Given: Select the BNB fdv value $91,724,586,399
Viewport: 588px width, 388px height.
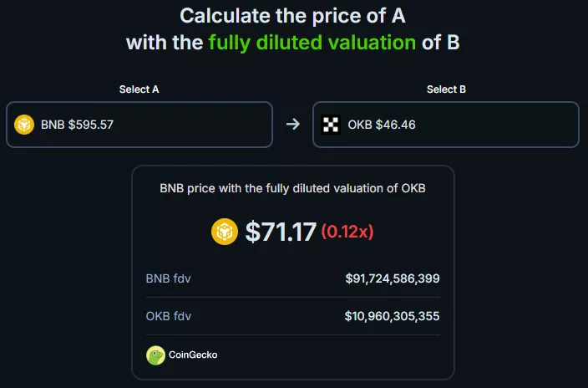Looking at the screenshot, I should pyautogui.click(x=392, y=278).
